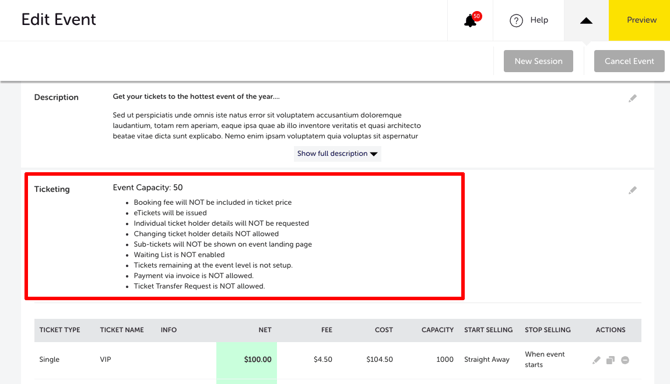This screenshot has height=384, width=670.
Task: Click the $104.50 cost value
Action: click(379, 360)
